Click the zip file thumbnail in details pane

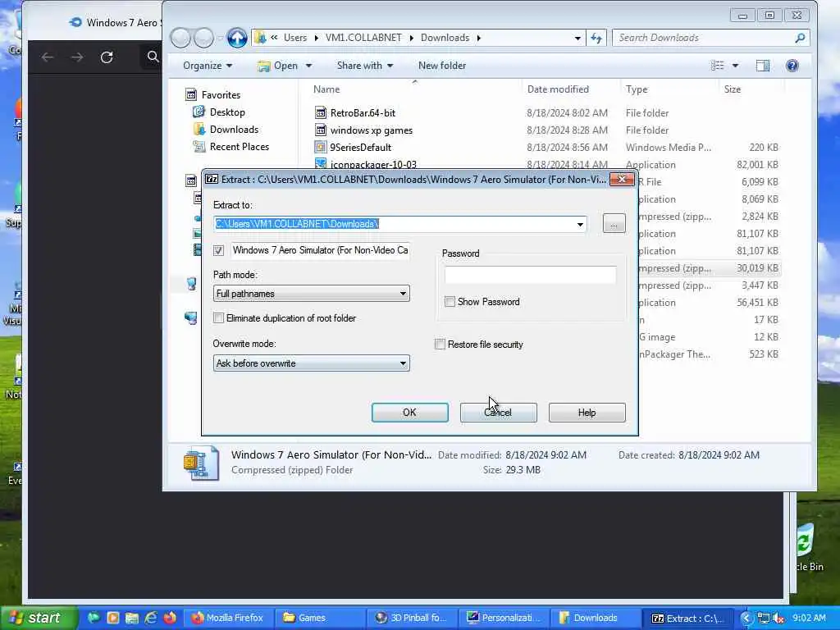tap(202, 463)
